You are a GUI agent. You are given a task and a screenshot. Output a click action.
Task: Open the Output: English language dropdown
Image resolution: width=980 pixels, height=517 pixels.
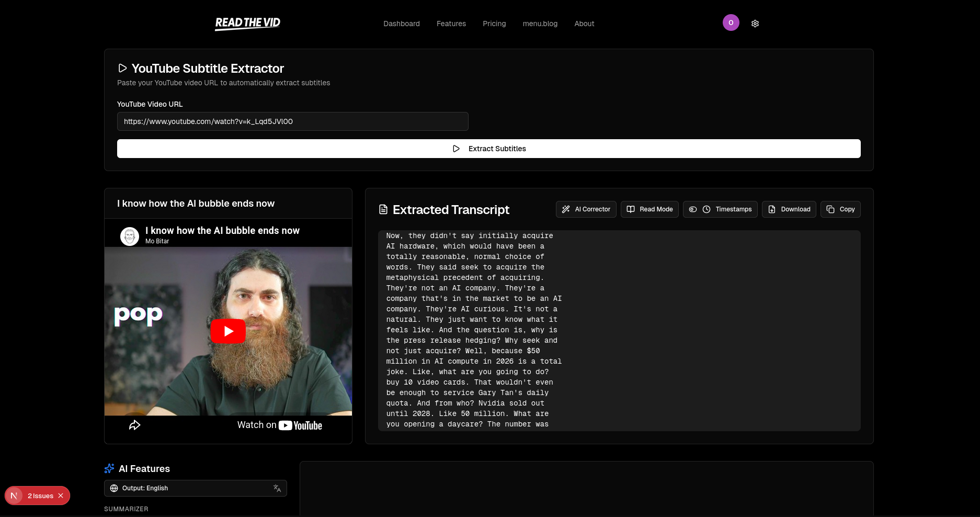coord(188,488)
